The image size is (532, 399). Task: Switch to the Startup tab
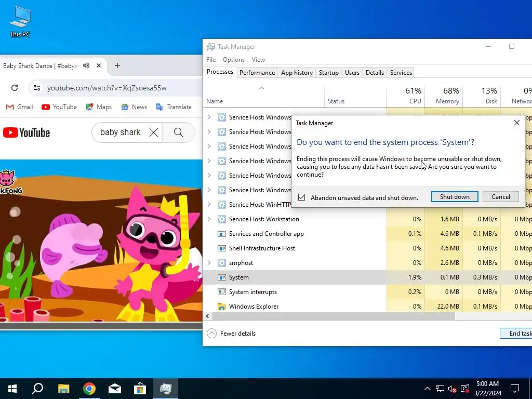329,73
